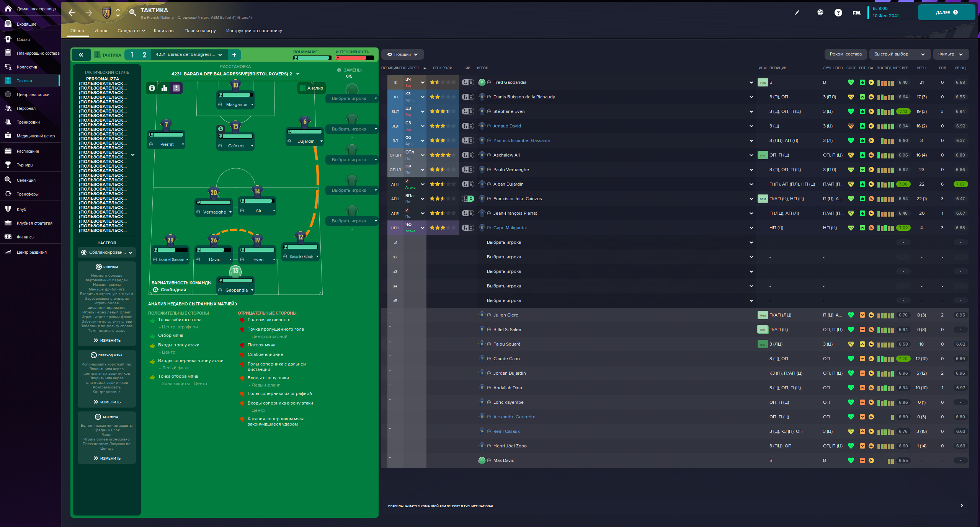Add a new tactic with plus icon
Viewport: 980px width, 527px height.
pyautogui.click(x=234, y=55)
